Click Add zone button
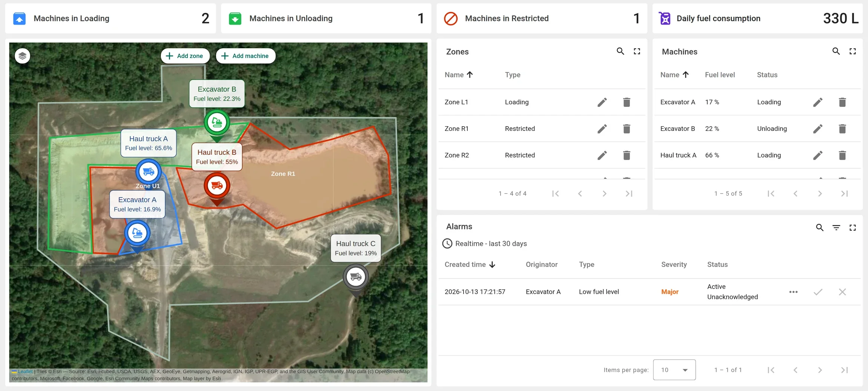Viewport: 868px width, 391px height. coord(185,56)
